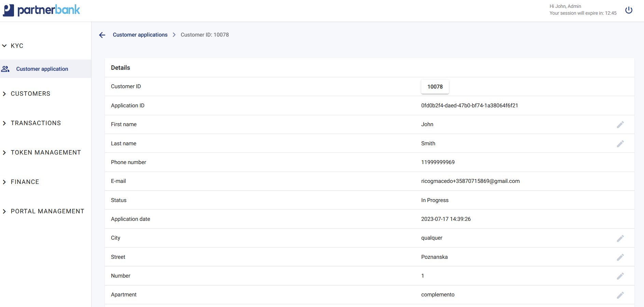
Task: Click the power logout icon
Action: pos(629,10)
